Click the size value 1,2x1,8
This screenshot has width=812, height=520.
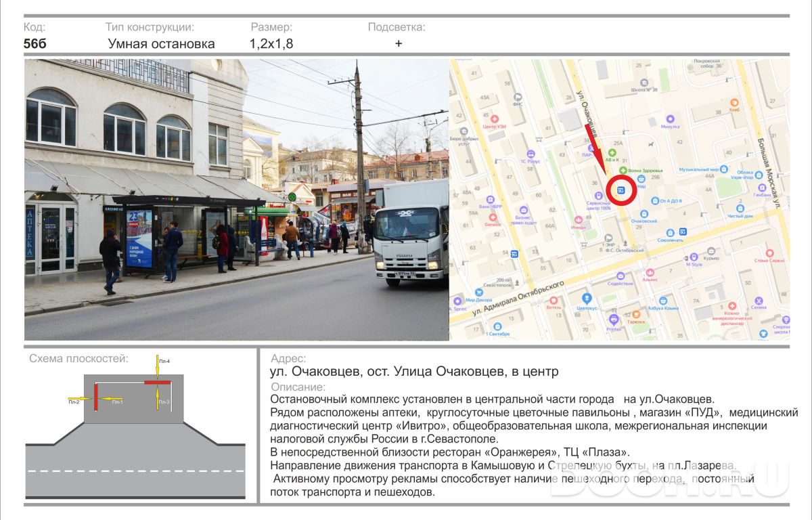[271, 44]
